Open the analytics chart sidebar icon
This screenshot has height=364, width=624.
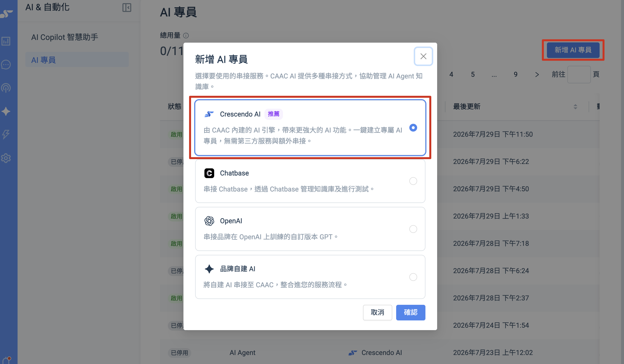[x=6, y=41]
